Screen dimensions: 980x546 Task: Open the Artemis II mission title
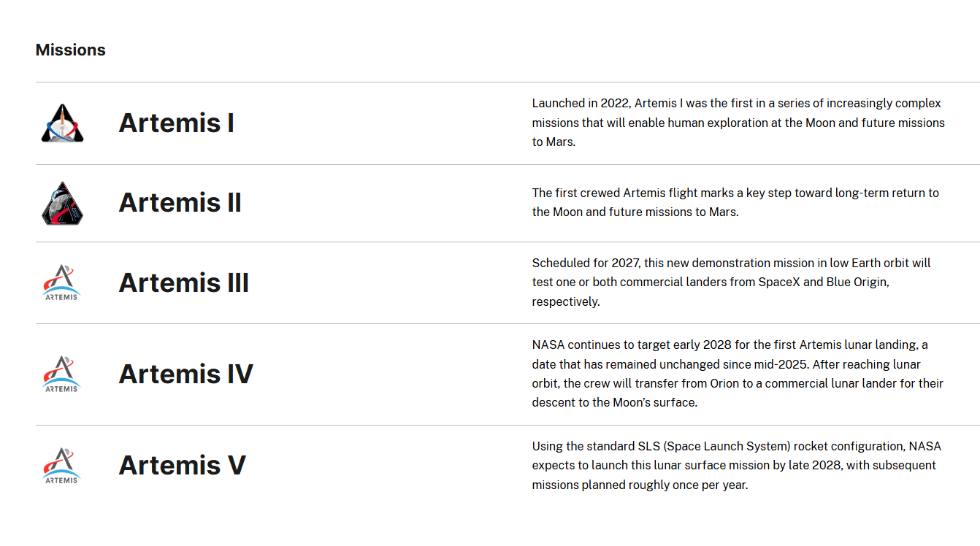[x=180, y=202]
